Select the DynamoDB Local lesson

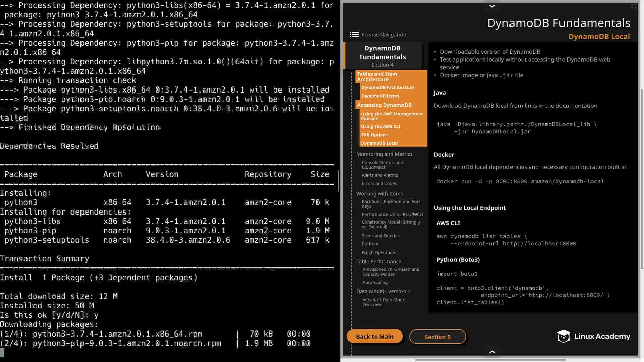[379, 143]
